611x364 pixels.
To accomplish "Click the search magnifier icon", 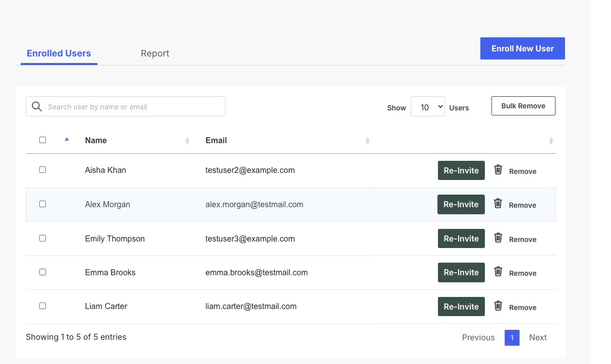I will tap(36, 106).
